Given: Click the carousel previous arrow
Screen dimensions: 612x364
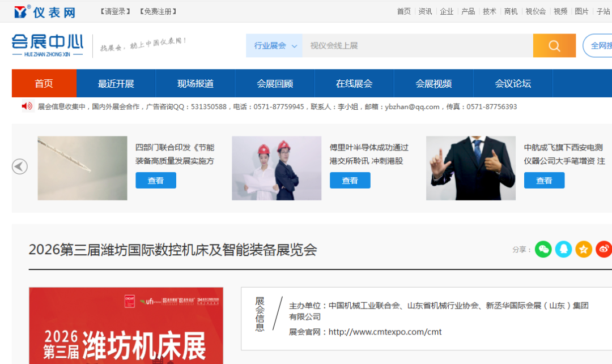Looking at the screenshot, I should pyautogui.click(x=19, y=167).
